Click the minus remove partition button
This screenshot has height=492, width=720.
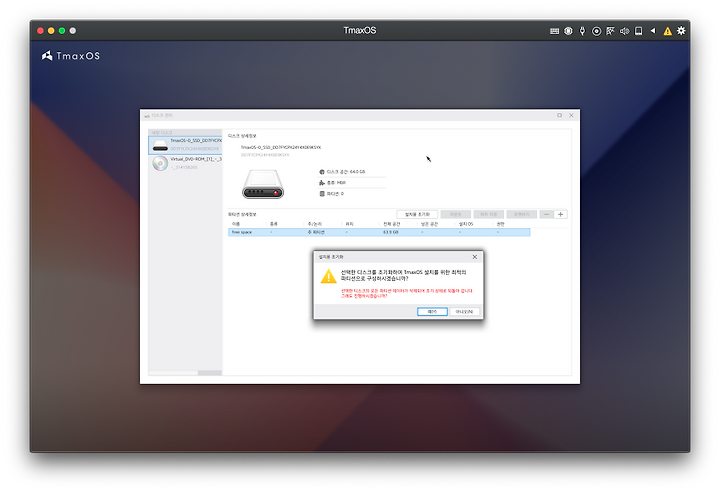546,215
